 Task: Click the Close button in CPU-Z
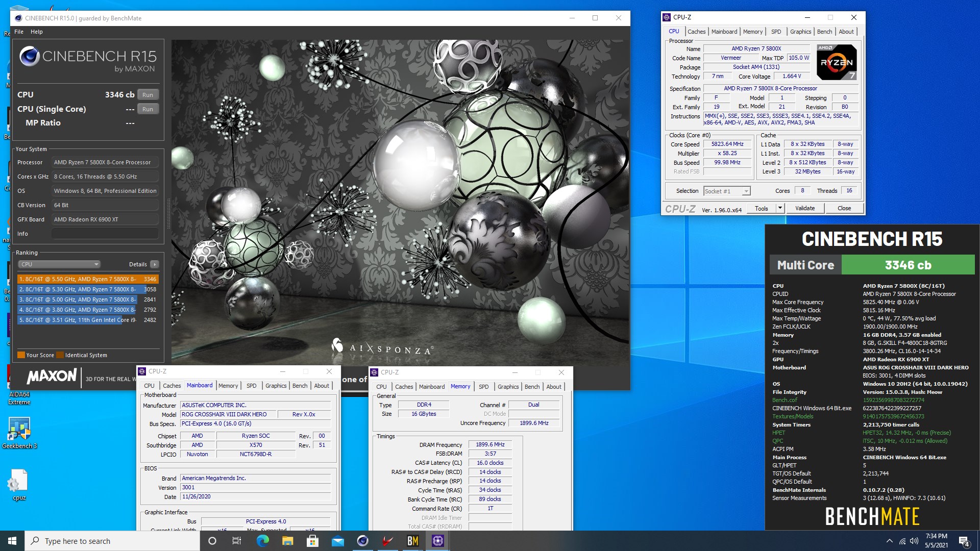click(x=844, y=208)
